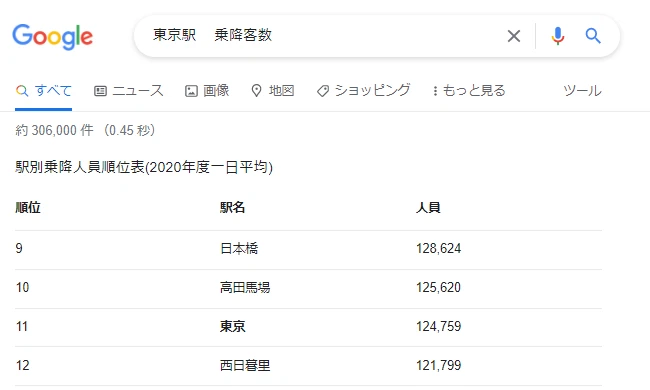This screenshot has width=650, height=390.
Task: Clear the search query with X
Action: (514, 36)
